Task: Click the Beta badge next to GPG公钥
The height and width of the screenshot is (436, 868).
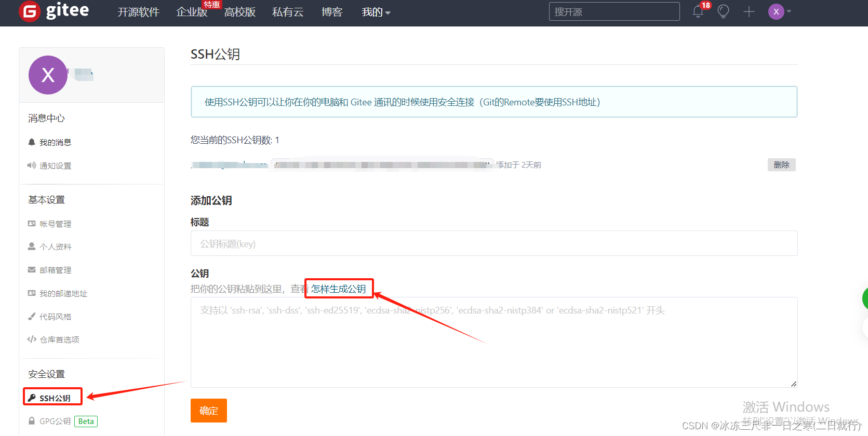Action: pyautogui.click(x=86, y=421)
